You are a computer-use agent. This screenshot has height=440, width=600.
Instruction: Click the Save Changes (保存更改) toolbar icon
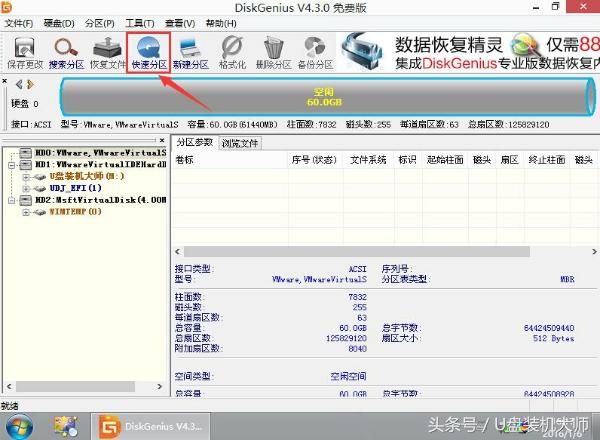(x=25, y=53)
